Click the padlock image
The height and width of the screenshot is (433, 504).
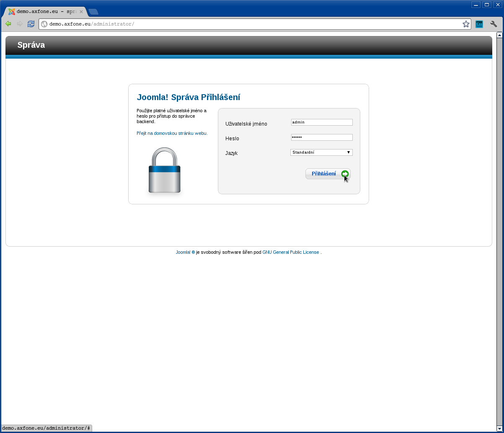(x=165, y=171)
